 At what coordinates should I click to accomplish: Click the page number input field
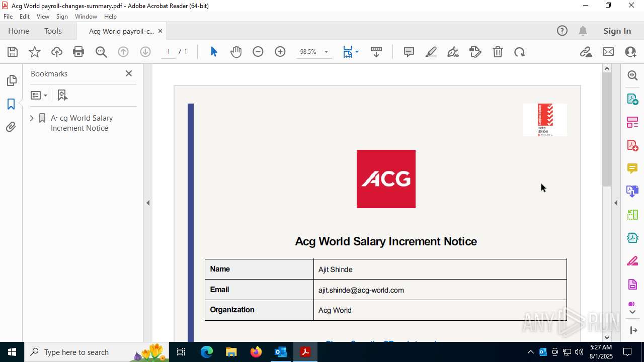tap(169, 52)
